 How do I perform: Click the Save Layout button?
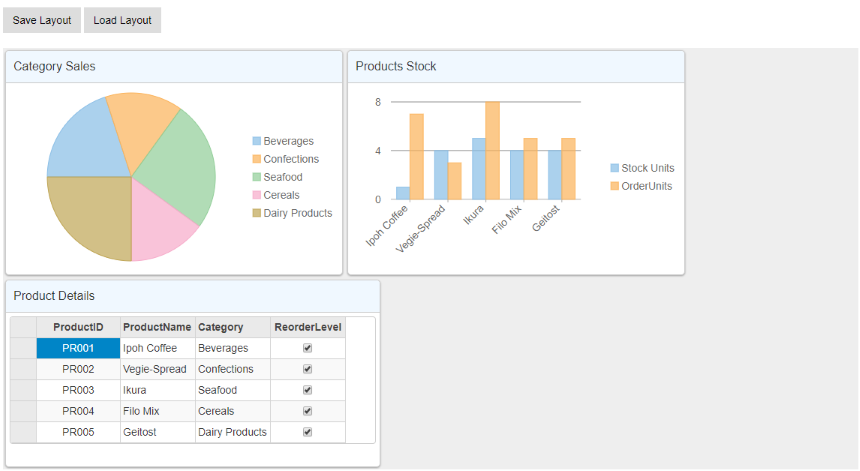click(42, 20)
